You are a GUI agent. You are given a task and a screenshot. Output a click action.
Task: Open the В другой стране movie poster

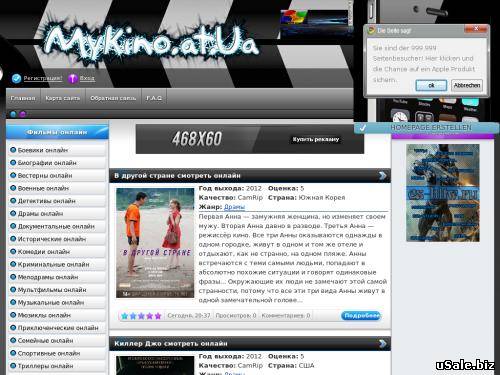pos(155,243)
